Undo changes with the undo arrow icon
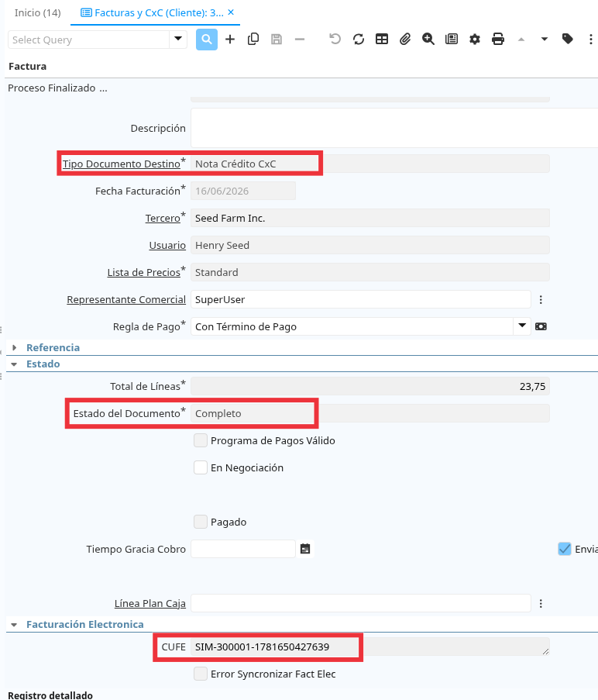Screen dimensions: 598x700 (x=335, y=40)
